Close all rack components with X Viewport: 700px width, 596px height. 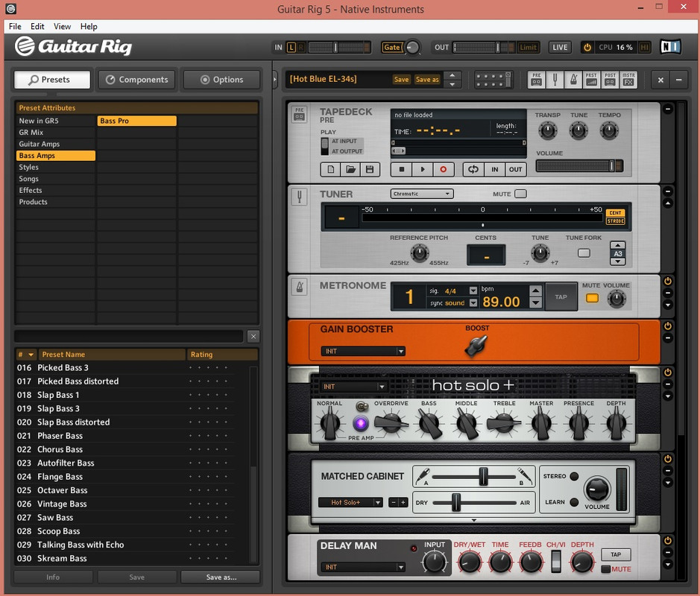(x=660, y=80)
